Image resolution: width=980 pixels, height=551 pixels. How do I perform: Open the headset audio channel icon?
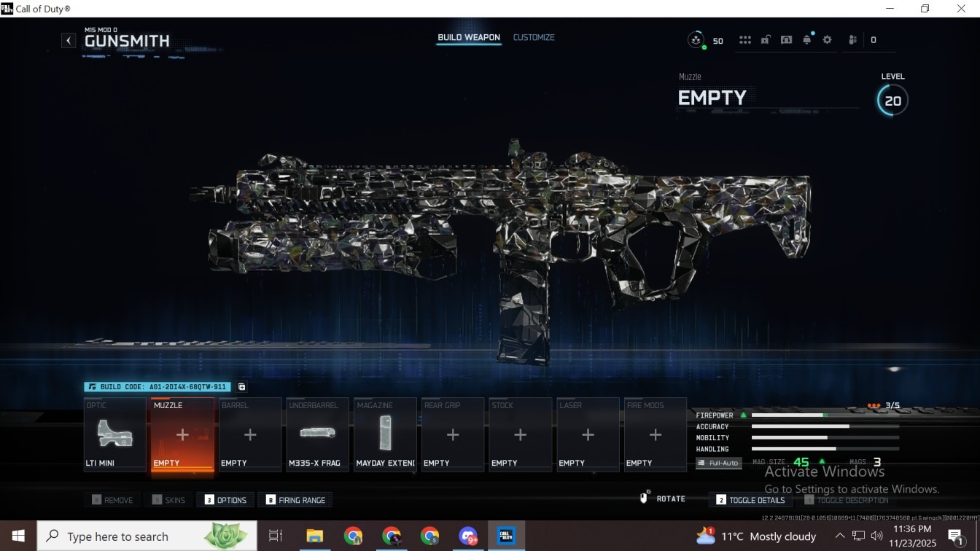pyautogui.click(x=786, y=40)
